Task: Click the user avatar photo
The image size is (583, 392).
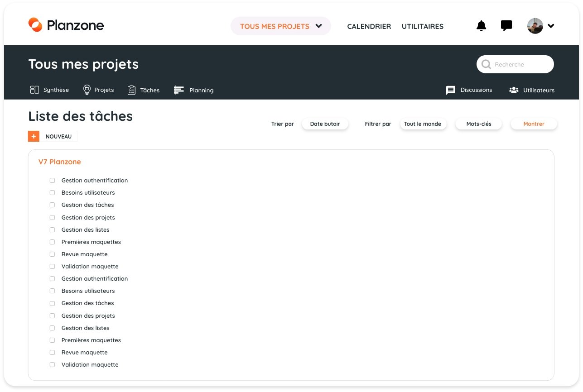Action: [x=535, y=26]
